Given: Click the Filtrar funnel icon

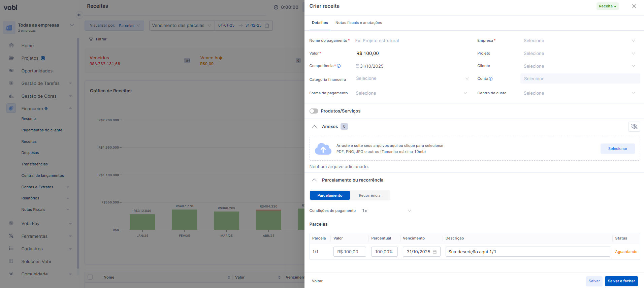Looking at the screenshot, I should (91, 39).
